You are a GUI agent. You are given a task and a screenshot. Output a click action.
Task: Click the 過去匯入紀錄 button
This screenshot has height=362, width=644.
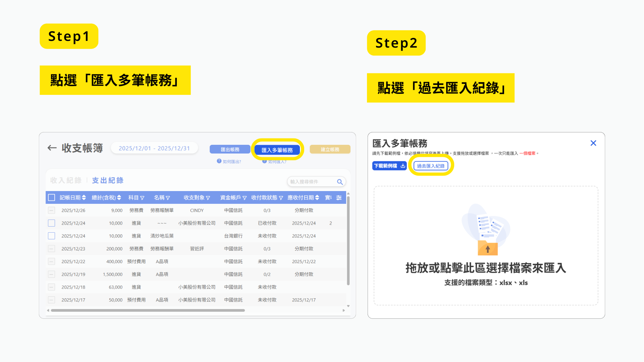click(x=431, y=166)
